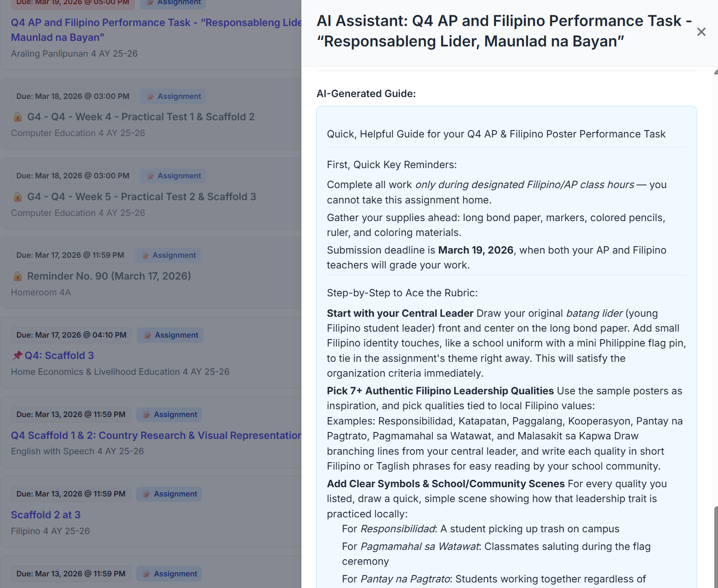Viewport: 718px width, 588px height.
Task: Click the Assignment badge icon on the Scaffold 2 at 3 card
Action: 146,494
